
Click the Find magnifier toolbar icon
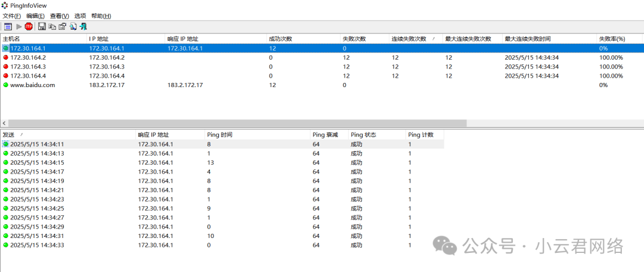pos(73,27)
